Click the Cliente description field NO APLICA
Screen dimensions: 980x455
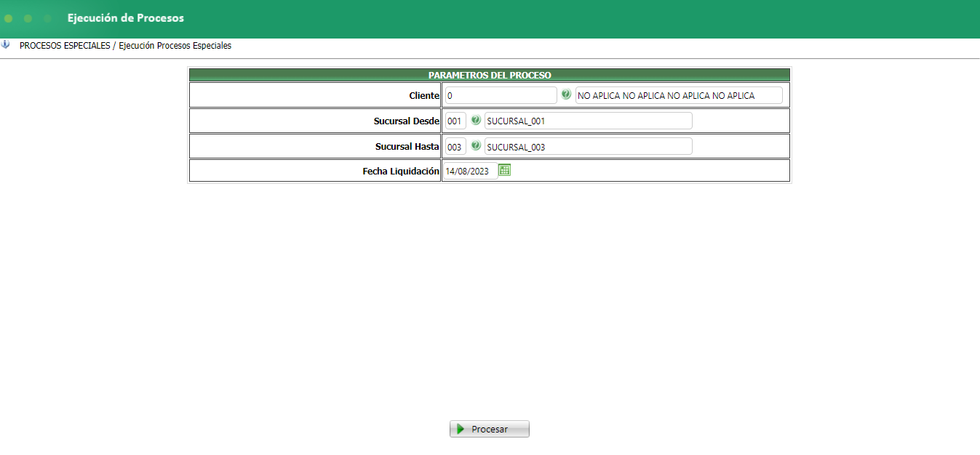pos(679,95)
